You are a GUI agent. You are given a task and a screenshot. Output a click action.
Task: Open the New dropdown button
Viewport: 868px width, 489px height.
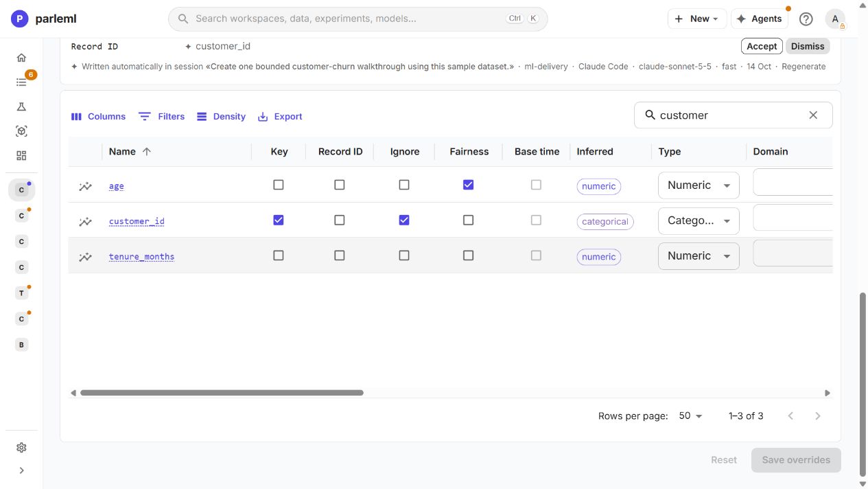[x=696, y=19]
